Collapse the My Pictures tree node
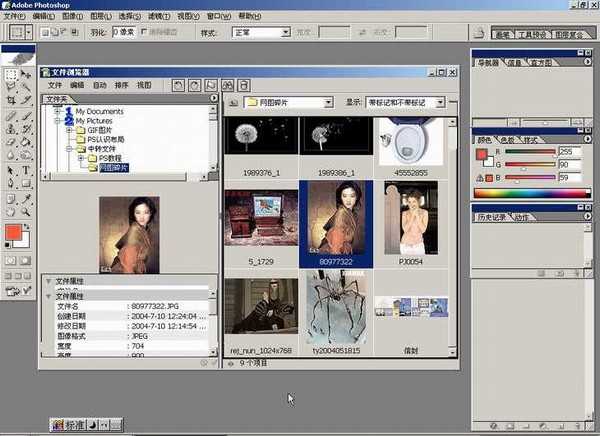This screenshot has height=436, width=600. coord(58,120)
